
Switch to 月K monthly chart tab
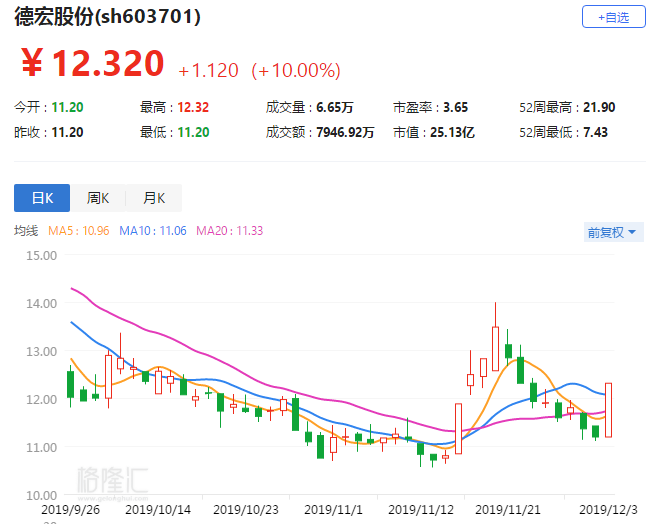click(x=154, y=198)
